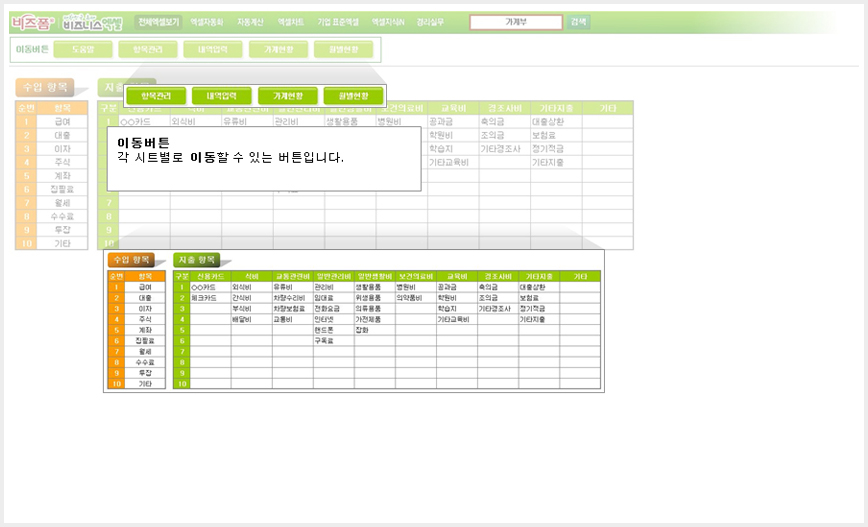Viewport: 868px width, 527px height.
Task: Open the 엑셀지식iN menu item
Action: pos(388,22)
